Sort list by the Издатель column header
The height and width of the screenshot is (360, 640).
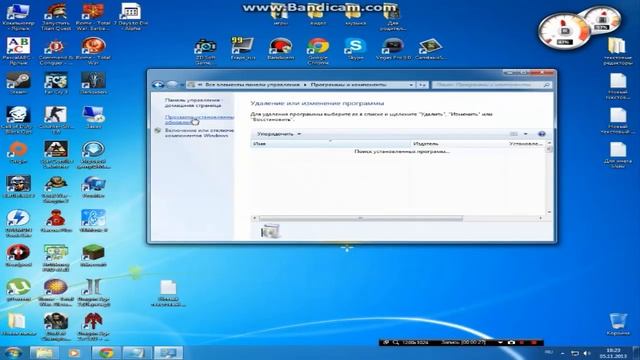coord(458,144)
